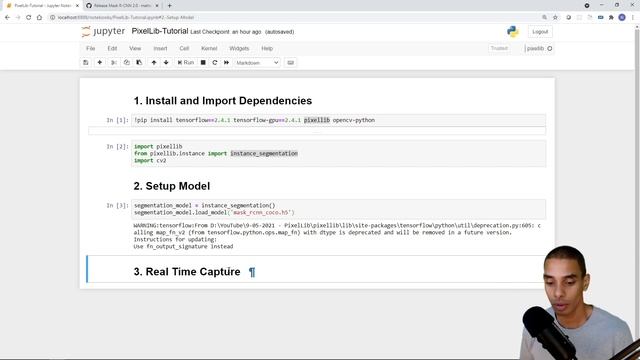This screenshot has height=360, width=640.
Task: Copy selected cells icon in the toolbar
Action: 127,62
